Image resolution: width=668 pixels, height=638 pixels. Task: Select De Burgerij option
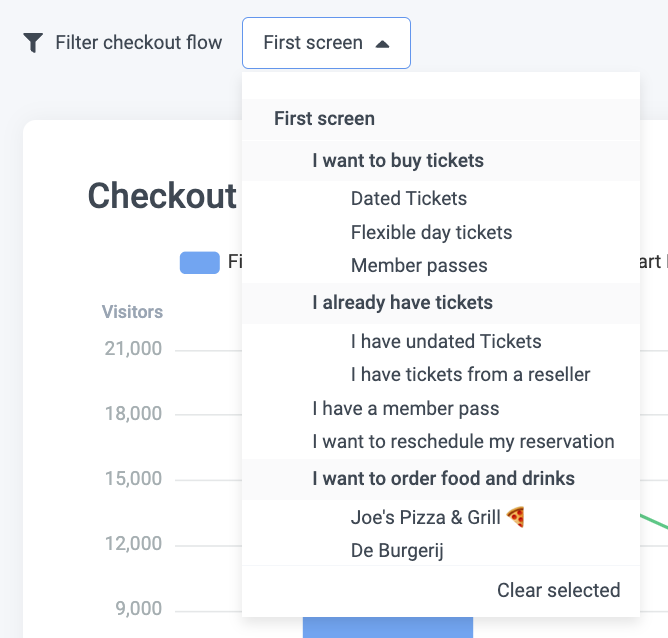pos(397,551)
